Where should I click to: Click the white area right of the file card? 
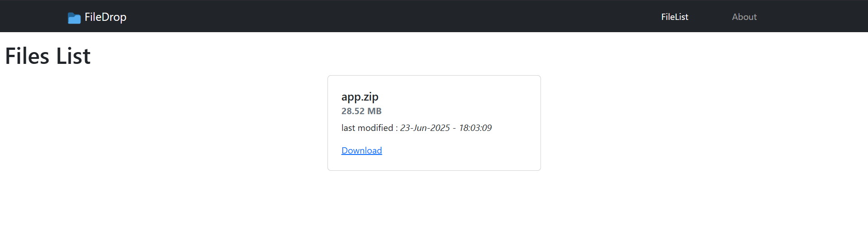pyautogui.click(x=701, y=122)
